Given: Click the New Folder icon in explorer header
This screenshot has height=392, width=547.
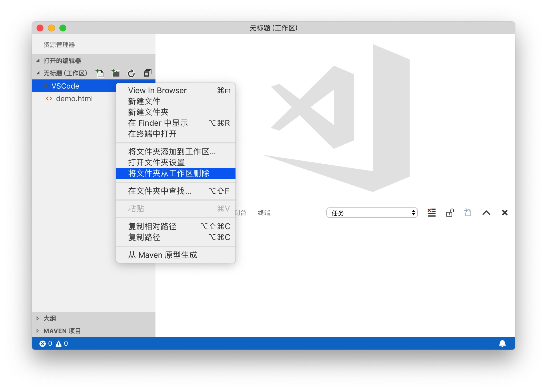Looking at the screenshot, I should tap(115, 73).
